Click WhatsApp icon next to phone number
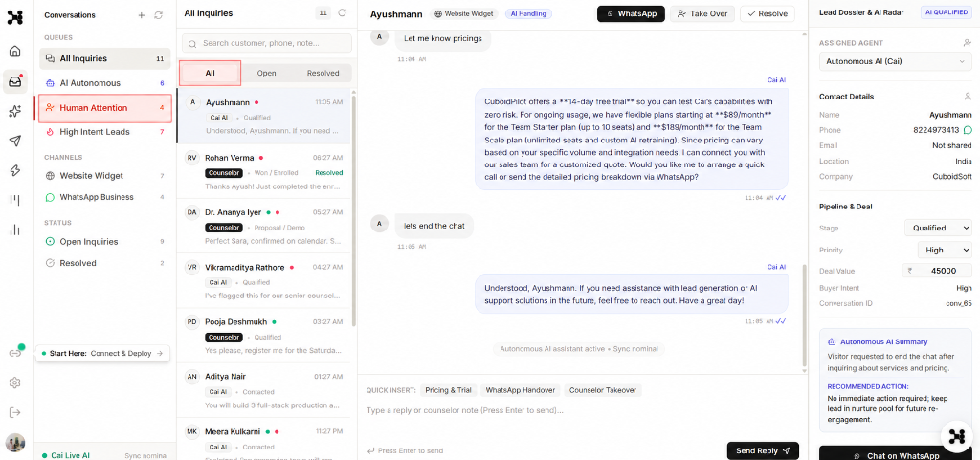980x460 pixels. [x=968, y=130]
